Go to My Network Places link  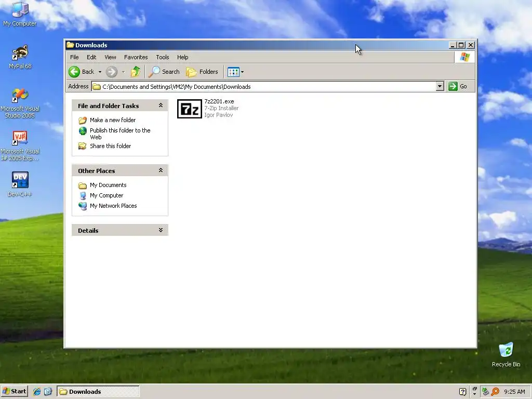pyautogui.click(x=113, y=206)
